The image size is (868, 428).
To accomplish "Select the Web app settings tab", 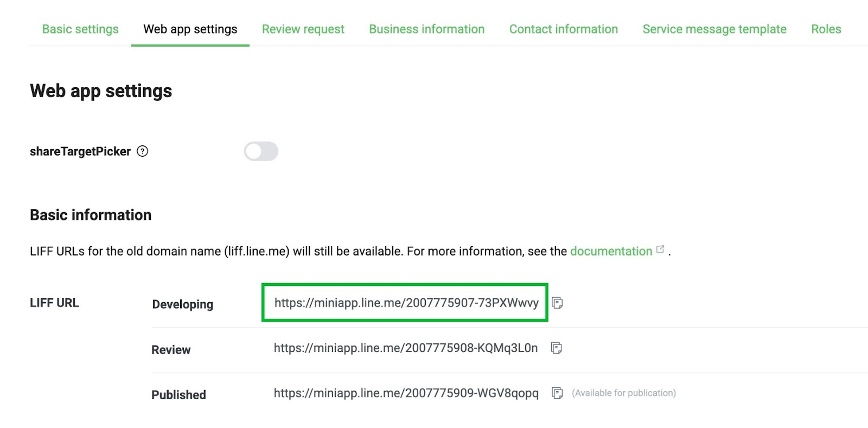I will point(190,29).
